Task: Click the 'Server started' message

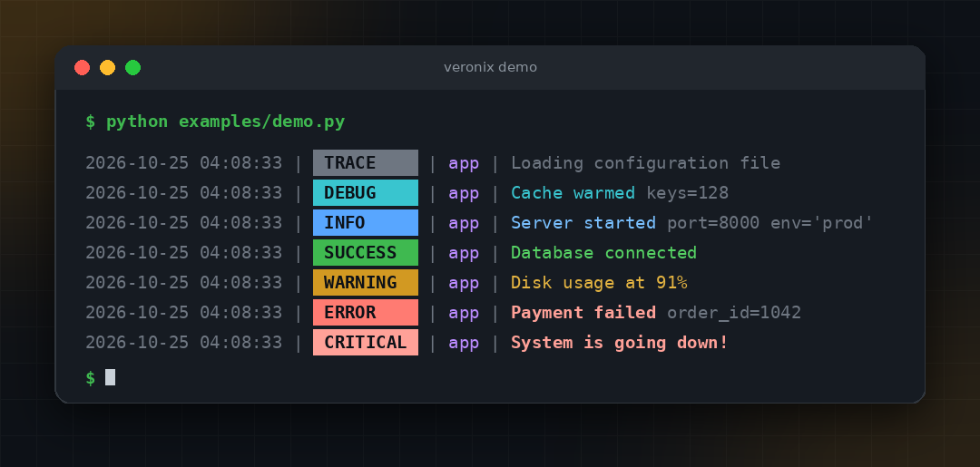Action: [583, 223]
